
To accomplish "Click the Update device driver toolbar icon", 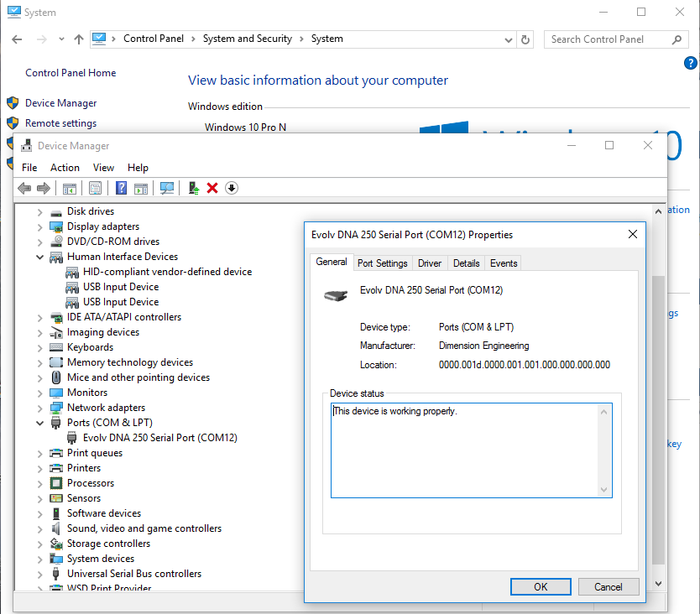I will pos(194,188).
